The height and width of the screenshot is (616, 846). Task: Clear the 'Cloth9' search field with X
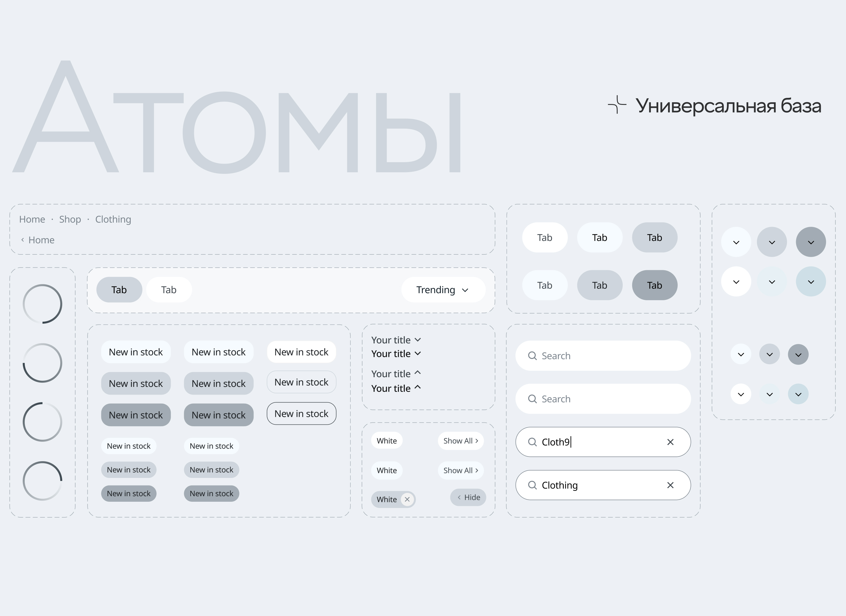pos(670,442)
